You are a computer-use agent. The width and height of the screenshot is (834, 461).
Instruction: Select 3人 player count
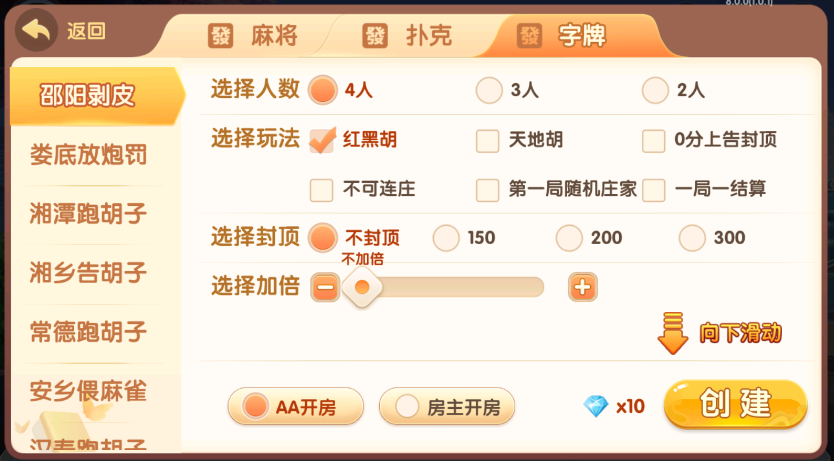point(489,90)
